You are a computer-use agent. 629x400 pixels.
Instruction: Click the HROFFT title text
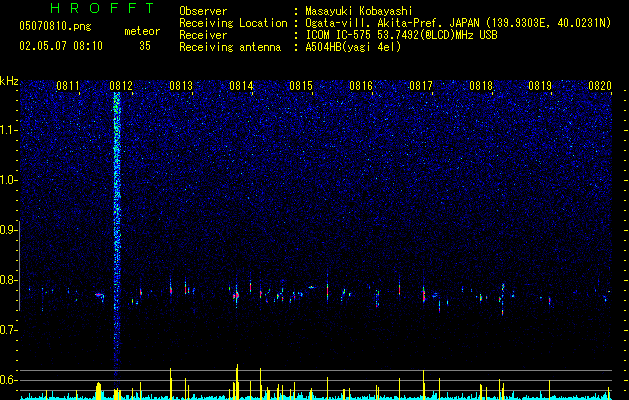(x=102, y=8)
